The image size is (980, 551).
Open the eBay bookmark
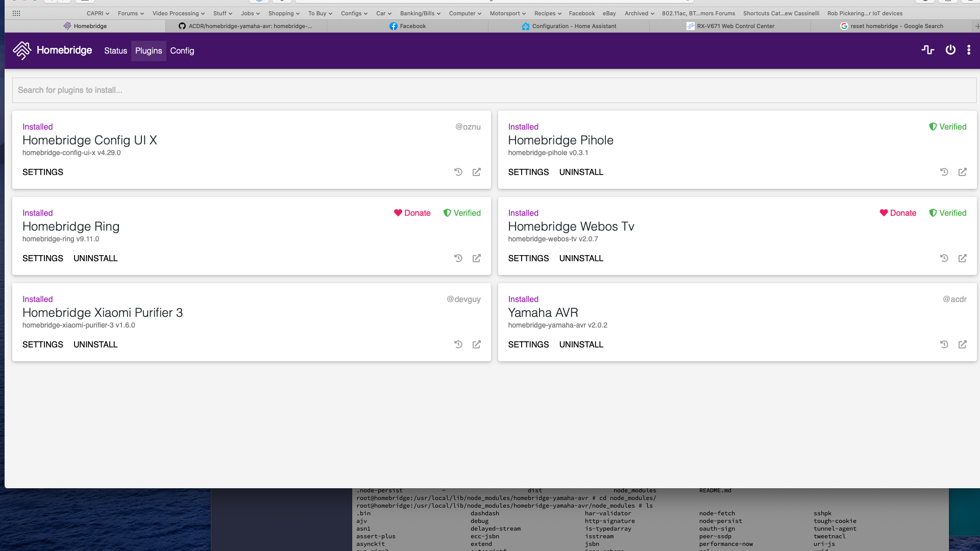tap(609, 13)
